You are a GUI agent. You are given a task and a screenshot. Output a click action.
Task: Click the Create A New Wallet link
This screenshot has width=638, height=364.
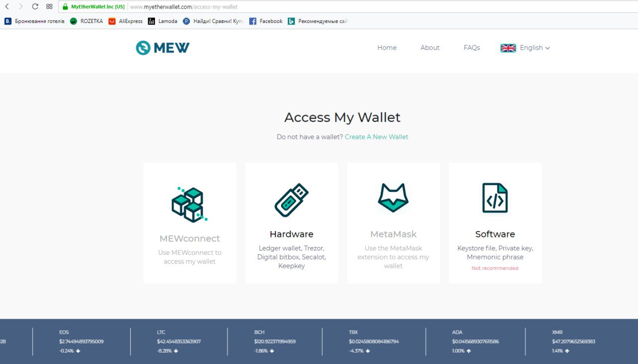tap(376, 137)
